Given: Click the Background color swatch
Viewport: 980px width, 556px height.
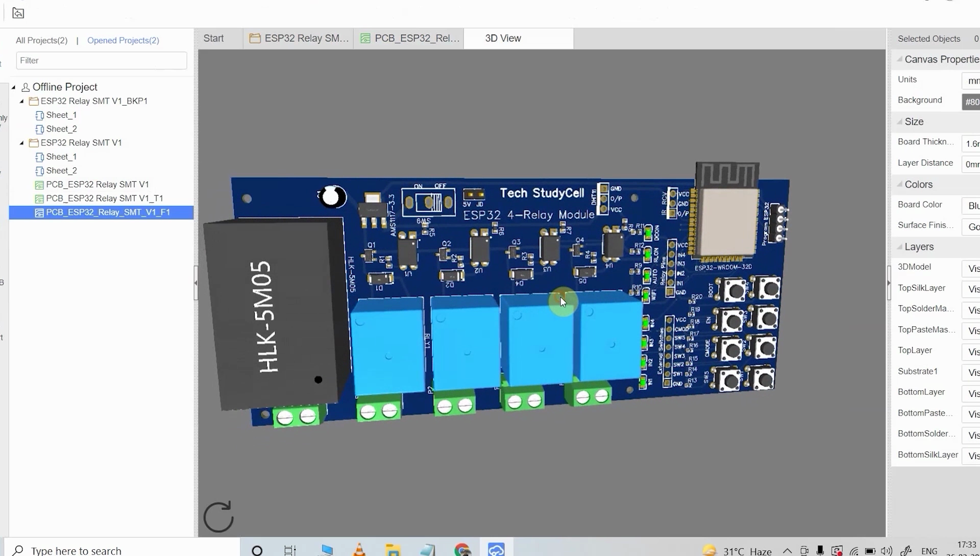Looking at the screenshot, I should pyautogui.click(x=971, y=102).
